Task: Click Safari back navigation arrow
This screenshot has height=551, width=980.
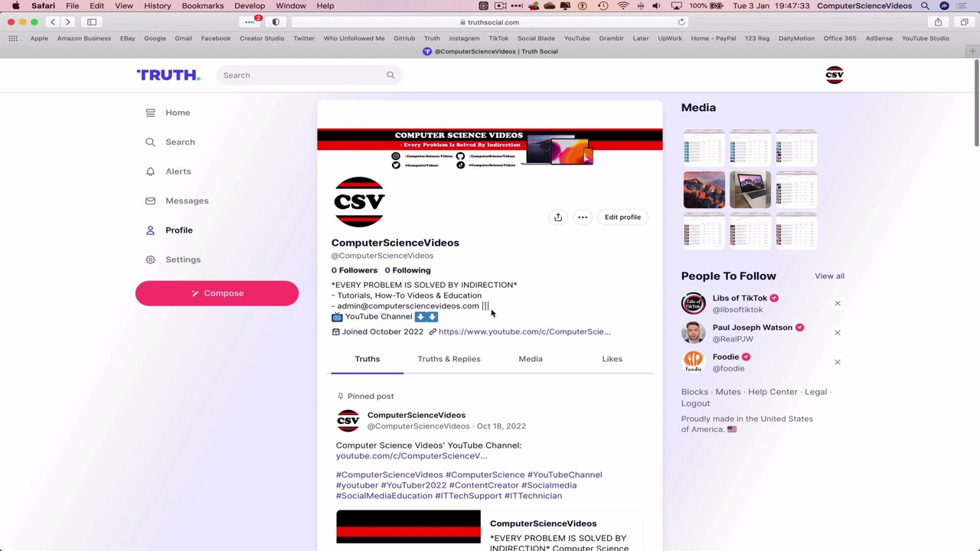Action: click(52, 22)
